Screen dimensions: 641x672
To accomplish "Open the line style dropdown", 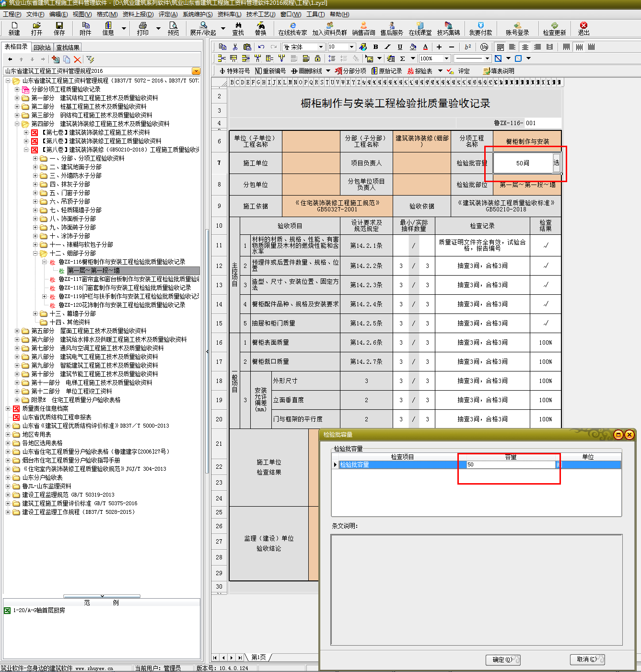I will (x=488, y=58).
